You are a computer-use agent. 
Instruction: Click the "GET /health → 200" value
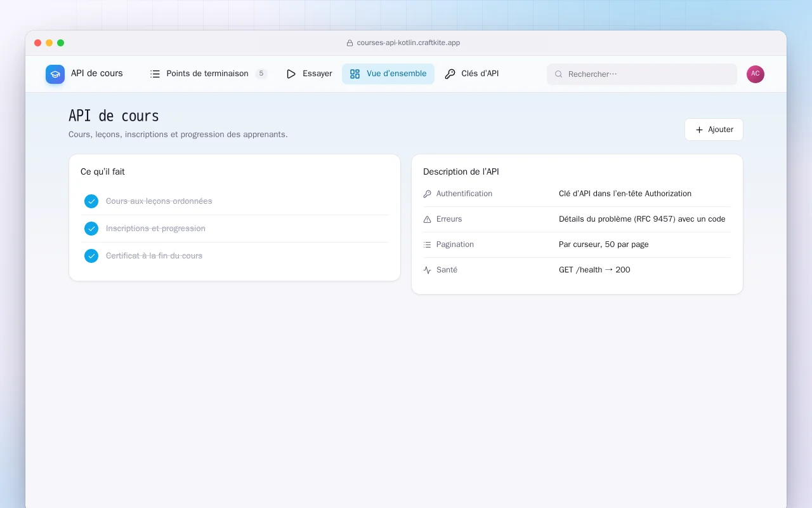[594, 270]
